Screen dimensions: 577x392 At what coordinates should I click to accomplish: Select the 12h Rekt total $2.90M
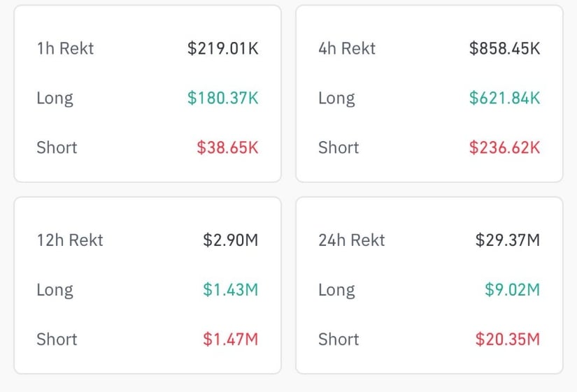[x=230, y=240]
